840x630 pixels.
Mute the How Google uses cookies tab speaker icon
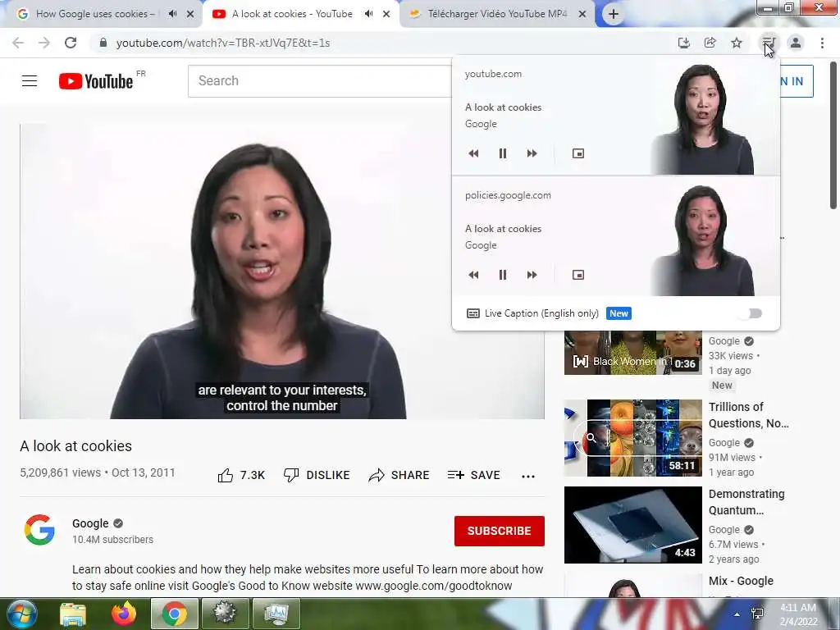(x=172, y=14)
